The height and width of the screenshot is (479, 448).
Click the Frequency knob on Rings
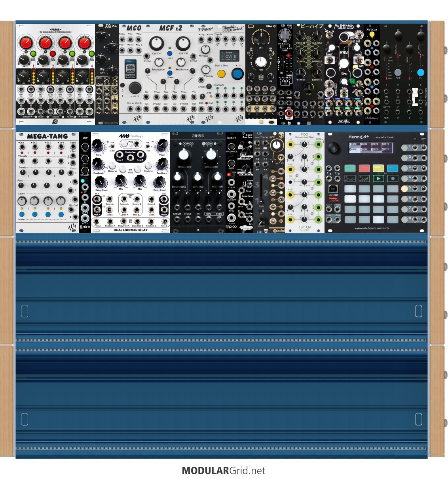pyautogui.click(x=184, y=155)
